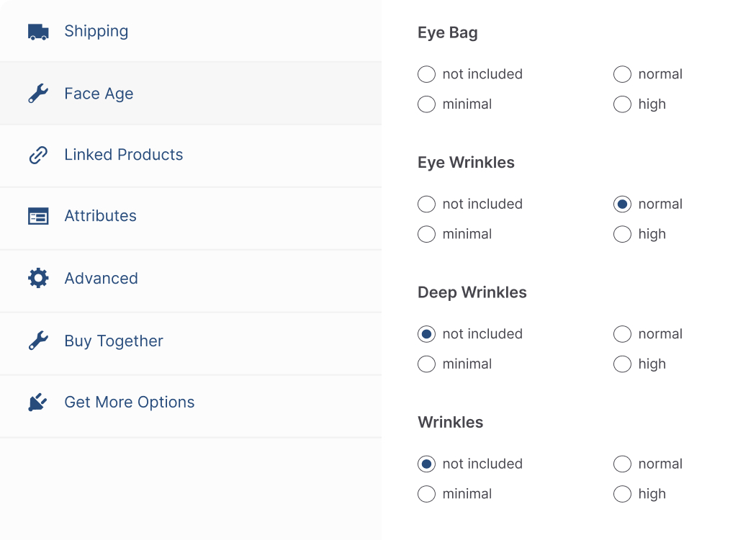This screenshot has width=756, height=540.
Task: Click the Advanced gear icon
Action: coord(37,278)
